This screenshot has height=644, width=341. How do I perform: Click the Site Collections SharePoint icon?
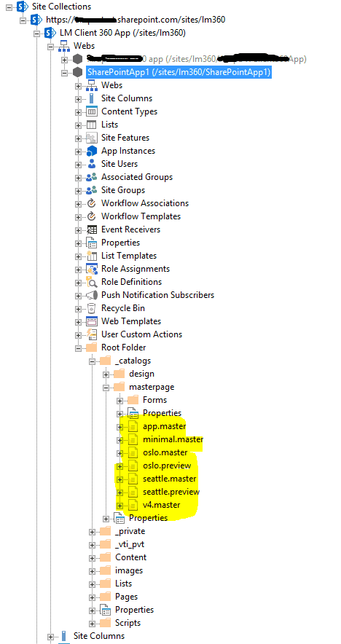tap(22, 7)
